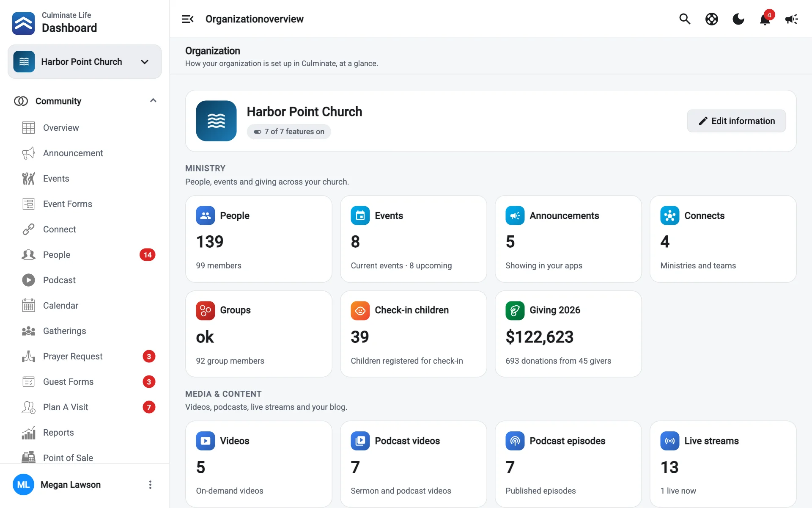Toggle dark mode moon icon

coord(738,19)
